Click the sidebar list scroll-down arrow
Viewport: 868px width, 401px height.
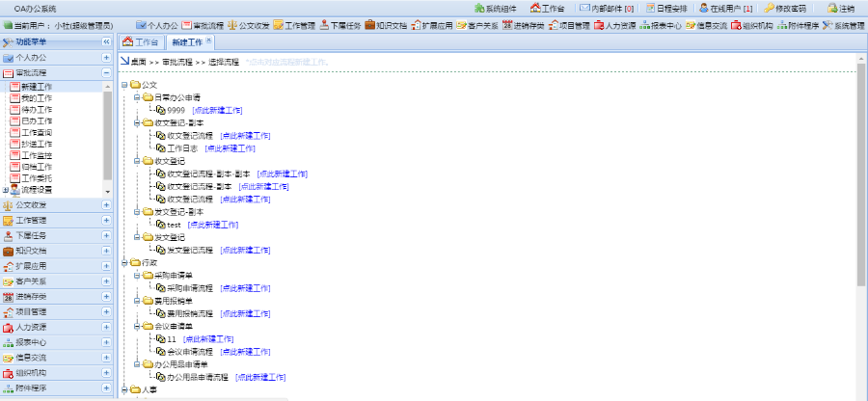pyautogui.click(x=107, y=192)
